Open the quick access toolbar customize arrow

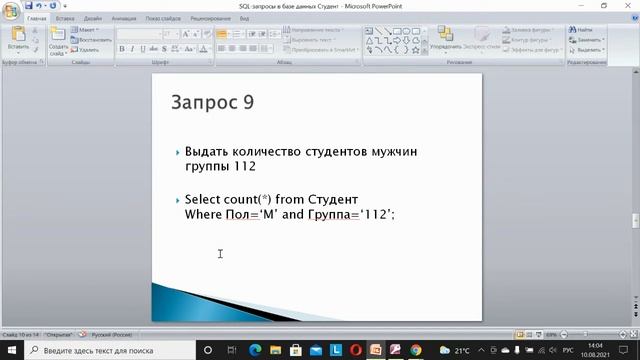[65, 6]
